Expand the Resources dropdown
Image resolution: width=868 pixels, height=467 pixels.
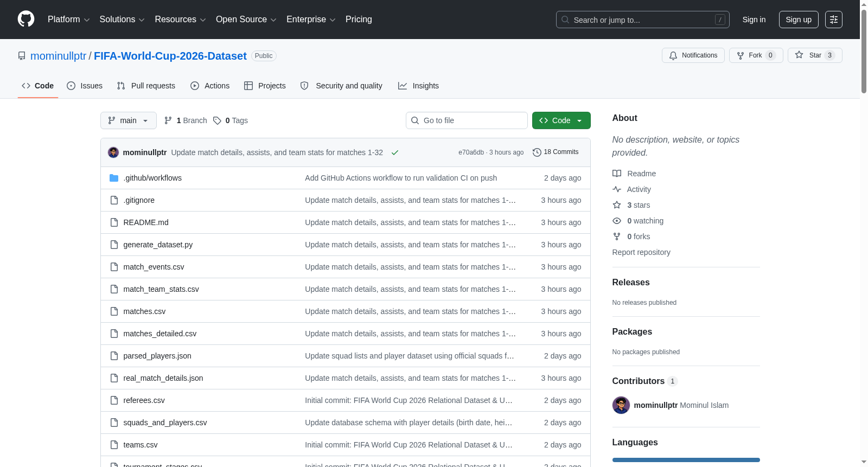(x=180, y=20)
